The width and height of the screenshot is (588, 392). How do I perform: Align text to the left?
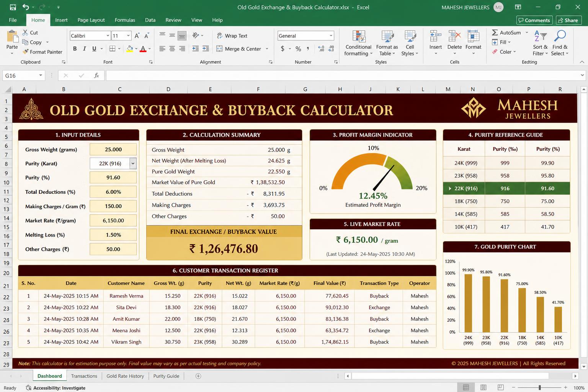tap(162, 49)
